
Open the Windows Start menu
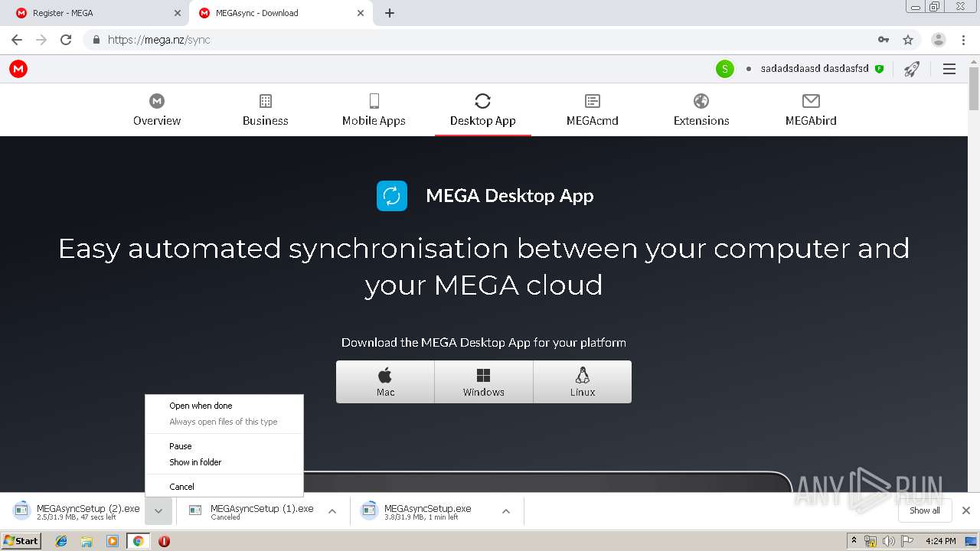pos(21,541)
